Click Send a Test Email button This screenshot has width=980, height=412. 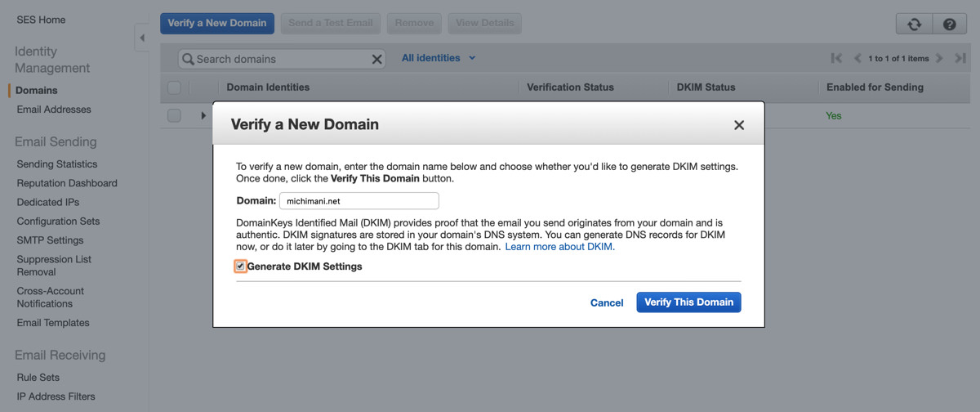pyautogui.click(x=331, y=23)
